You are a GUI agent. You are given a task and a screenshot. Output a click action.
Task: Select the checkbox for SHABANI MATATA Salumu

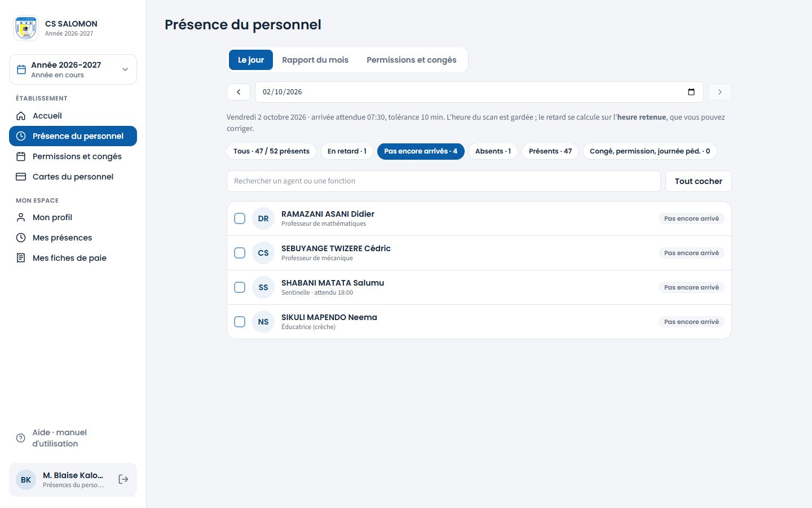pyautogui.click(x=240, y=287)
